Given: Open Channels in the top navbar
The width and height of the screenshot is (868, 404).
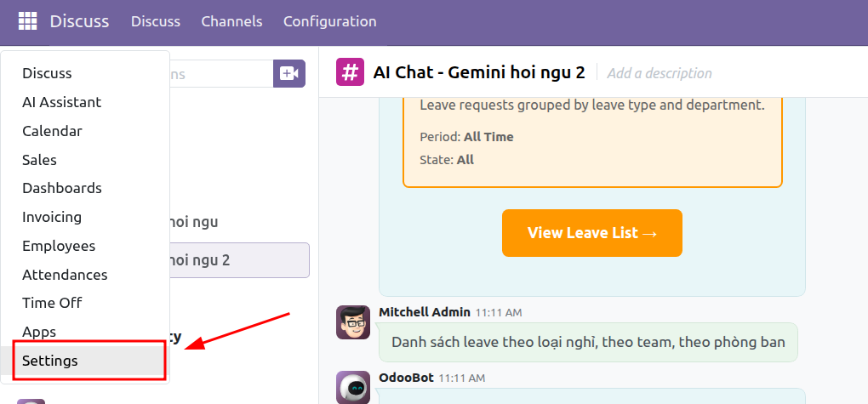Looking at the screenshot, I should coord(231,21).
